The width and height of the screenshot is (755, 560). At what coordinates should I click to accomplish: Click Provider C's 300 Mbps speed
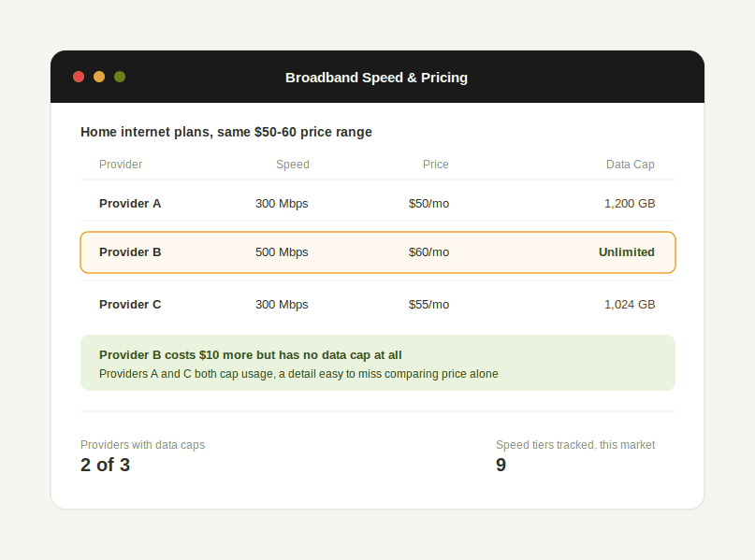tap(282, 305)
